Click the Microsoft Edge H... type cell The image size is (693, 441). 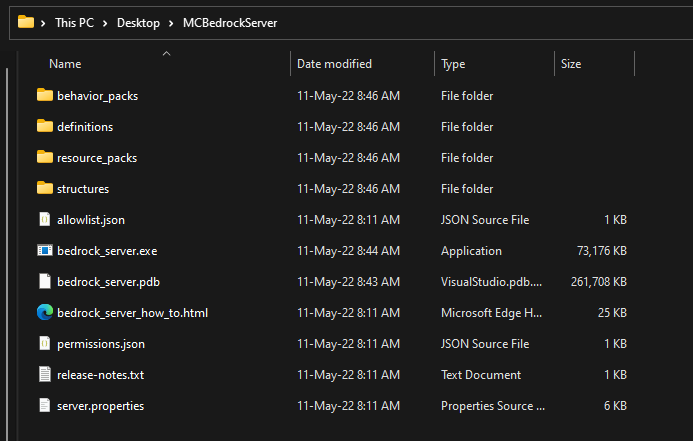(491, 312)
